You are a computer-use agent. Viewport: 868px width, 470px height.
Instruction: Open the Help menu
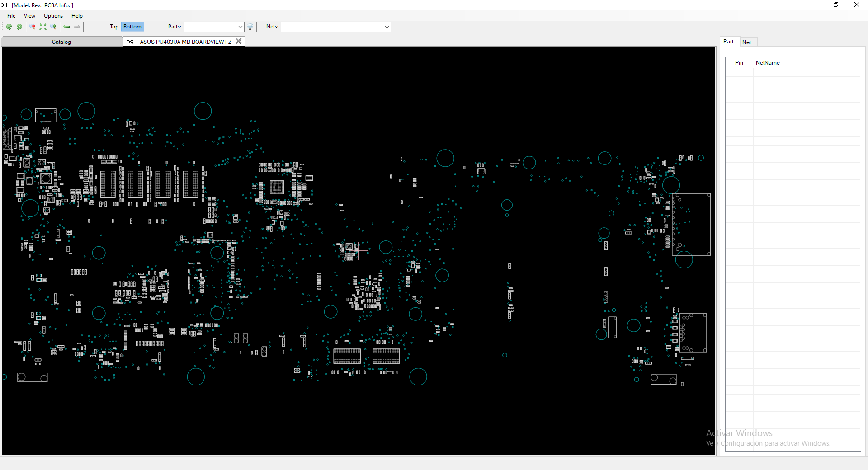click(77, 16)
